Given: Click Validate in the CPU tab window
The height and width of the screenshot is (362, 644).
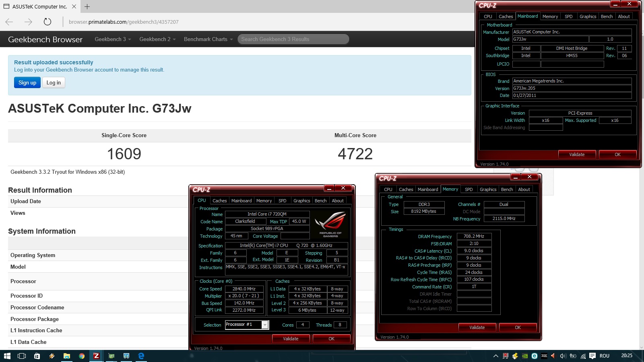Looking at the screenshot, I should click(291, 339).
